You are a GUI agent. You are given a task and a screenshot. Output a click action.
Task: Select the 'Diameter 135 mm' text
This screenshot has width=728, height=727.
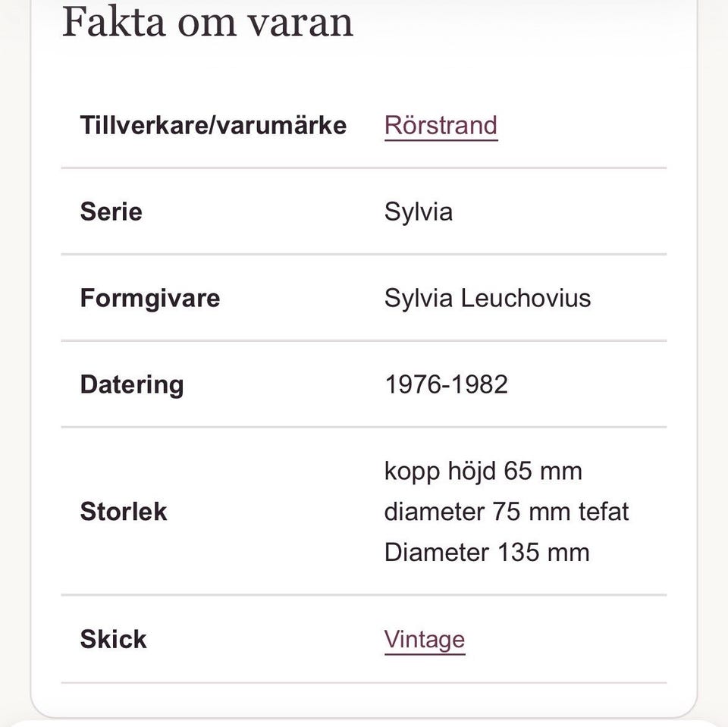click(487, 553)
